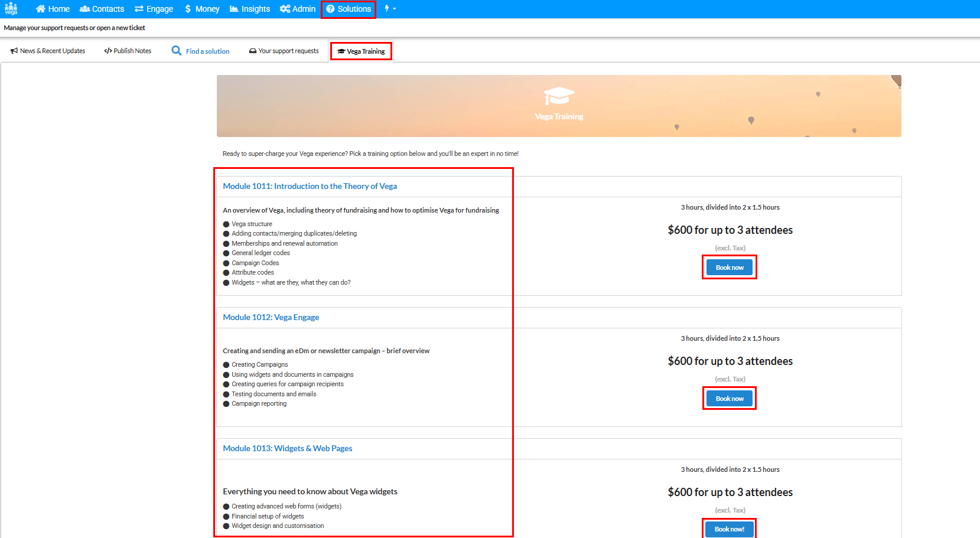Screen dimensions: 980x538
Task: Book now for Module 1012 Vega Engage
Action: coord(730,399)
